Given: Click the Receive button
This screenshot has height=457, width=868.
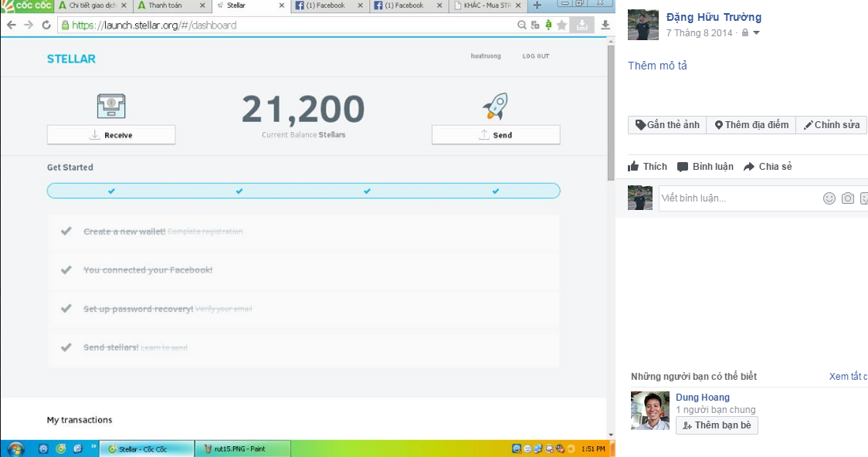Looking at the screenshot, I should tap(111, 134).
